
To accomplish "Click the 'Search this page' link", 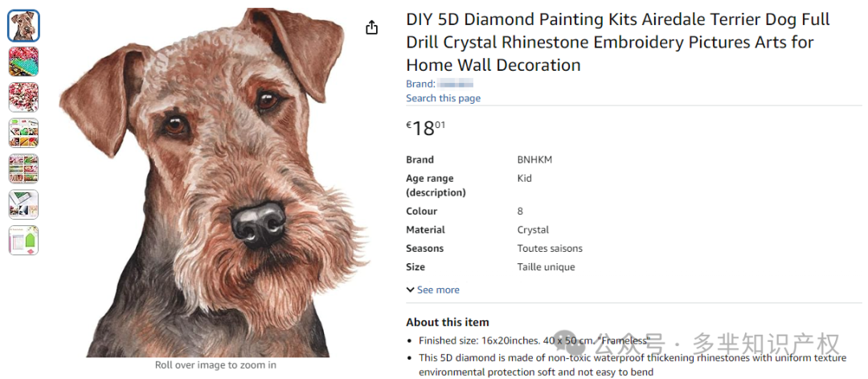I will [x=443, y=98].
